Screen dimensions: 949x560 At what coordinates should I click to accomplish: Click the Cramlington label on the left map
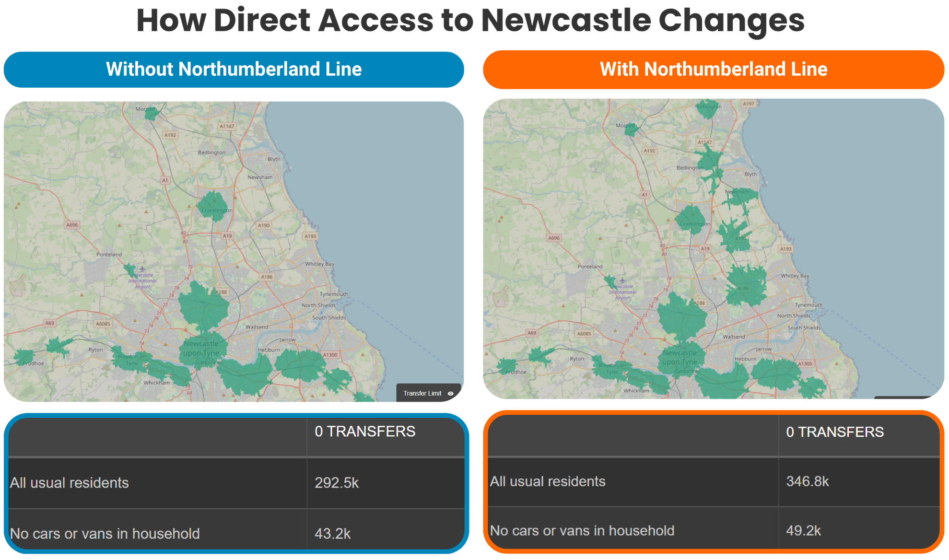click(x=216, y=210)
